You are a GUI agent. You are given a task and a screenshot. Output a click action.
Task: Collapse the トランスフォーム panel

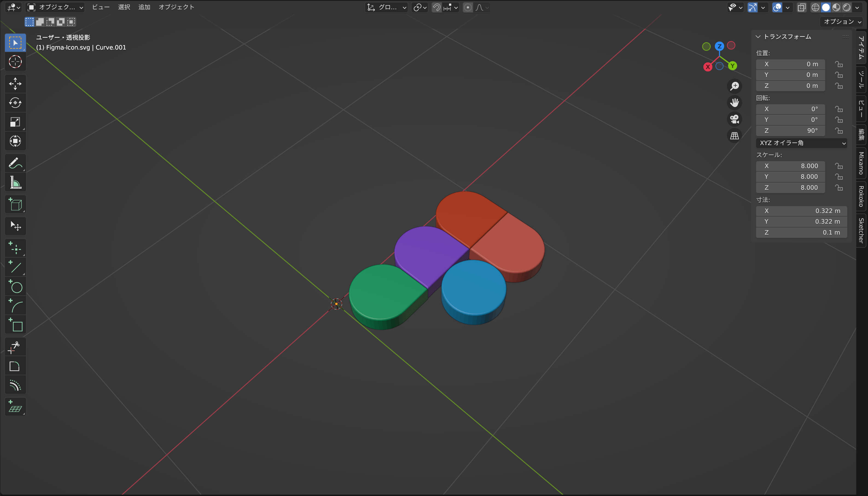[758, 36]
